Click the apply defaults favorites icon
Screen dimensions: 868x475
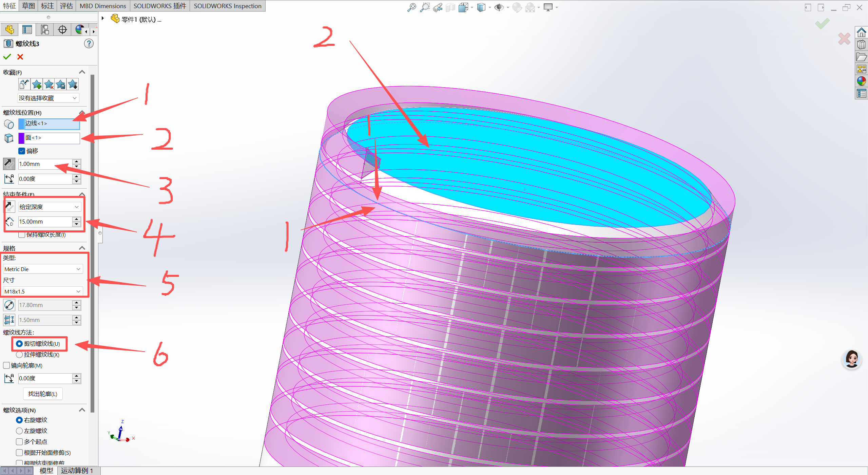click(24, 84)
